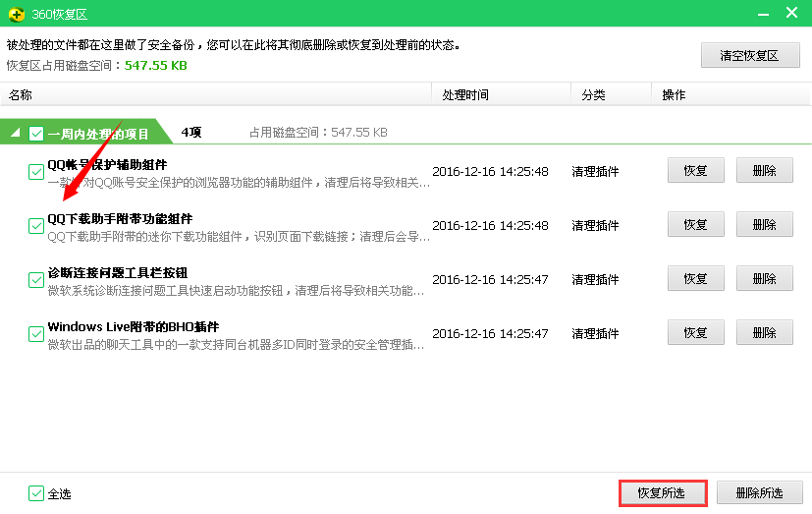The image size is (812, 514).
Task: Uncheck the Windows Live附带的BHO插件 checkbox
Action: coord(36,334)
